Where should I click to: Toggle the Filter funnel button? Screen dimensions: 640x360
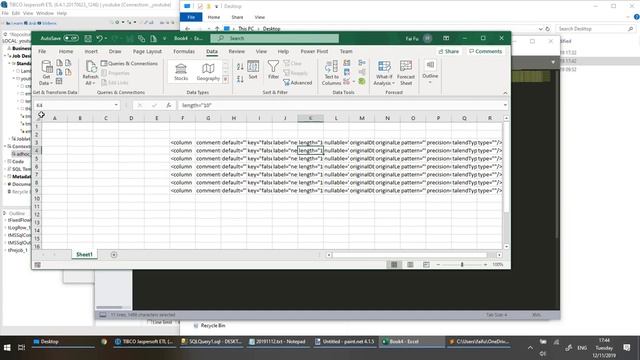tap(273, 70)
